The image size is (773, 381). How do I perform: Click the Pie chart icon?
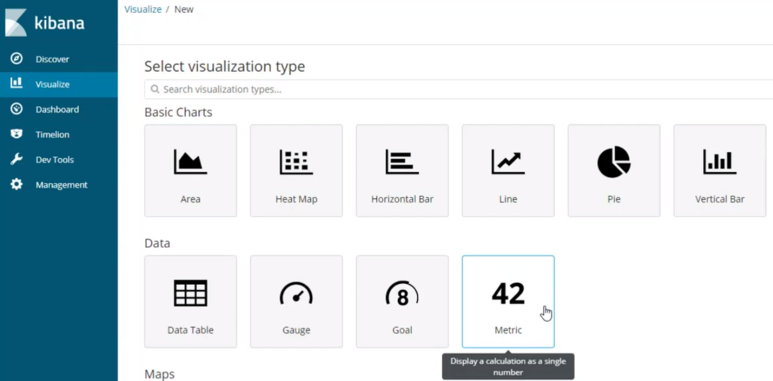click(614, 162)
